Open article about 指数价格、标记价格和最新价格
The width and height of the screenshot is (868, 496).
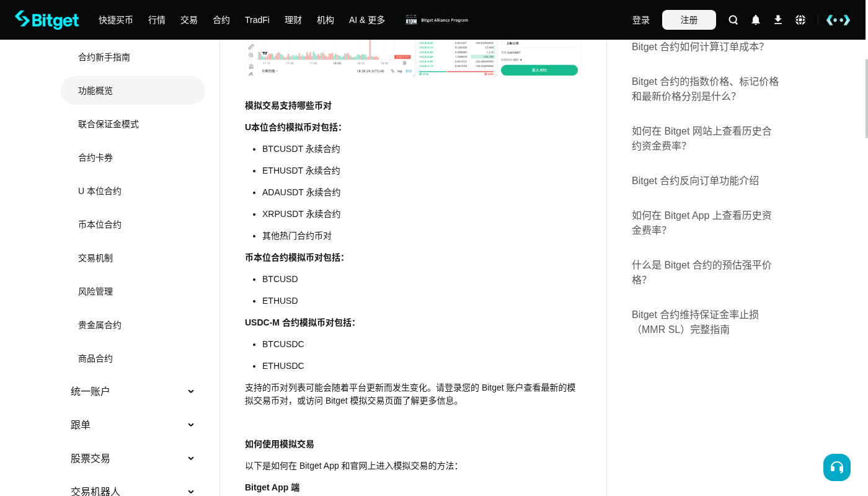[705, 89]
